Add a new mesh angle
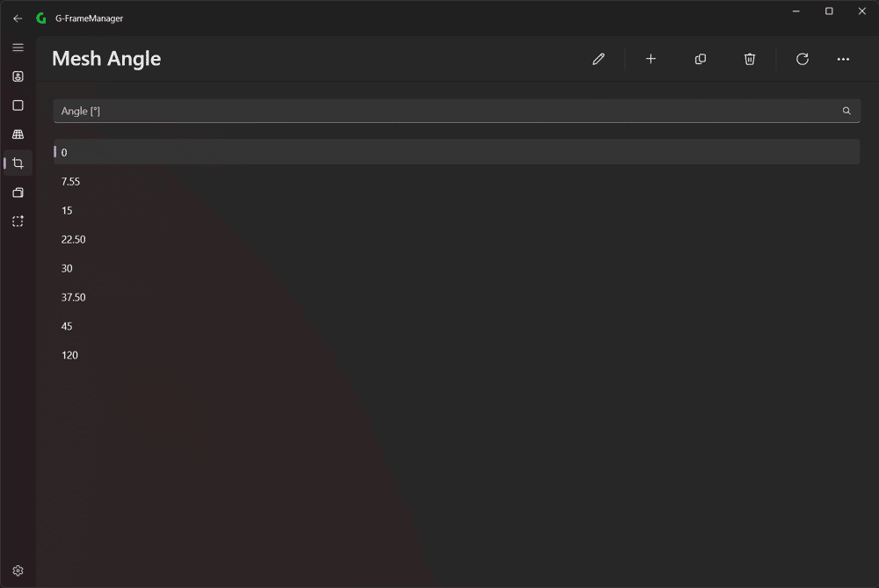Screen dimensions: 879x588 point(650,59)
